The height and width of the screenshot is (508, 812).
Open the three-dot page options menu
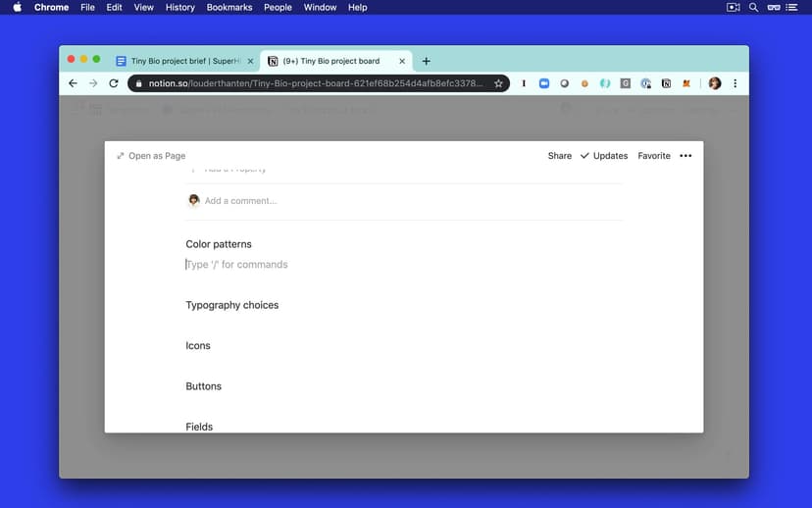pyautogui.click(x=685, y=156)
